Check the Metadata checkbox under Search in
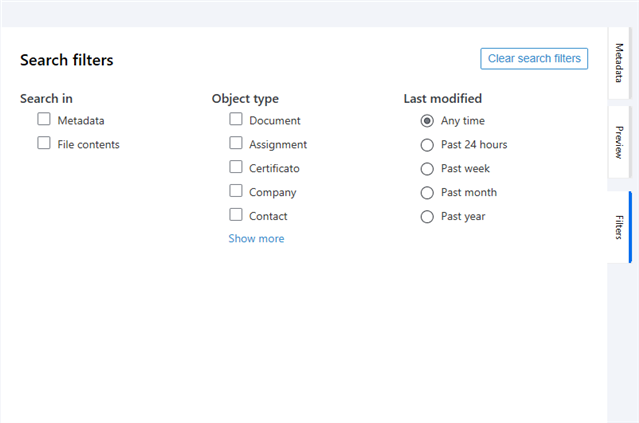 coord(44,119)
